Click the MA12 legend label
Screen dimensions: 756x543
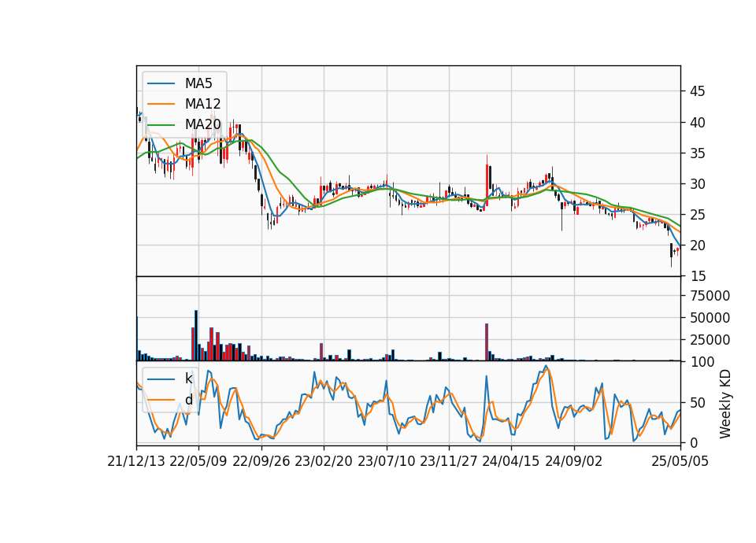(202, 104)
